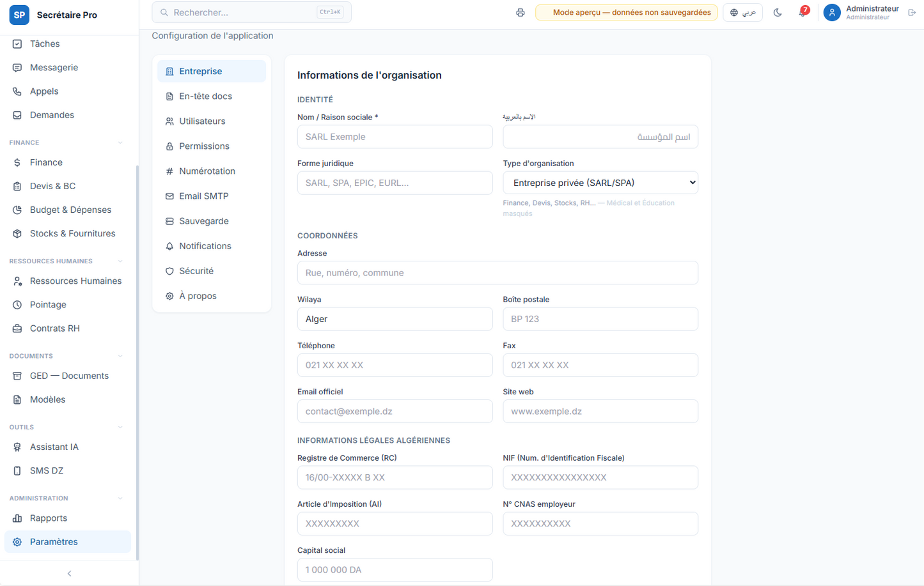Open Type d'organisation dropdown
924x586 pixels.
(600, 183)
